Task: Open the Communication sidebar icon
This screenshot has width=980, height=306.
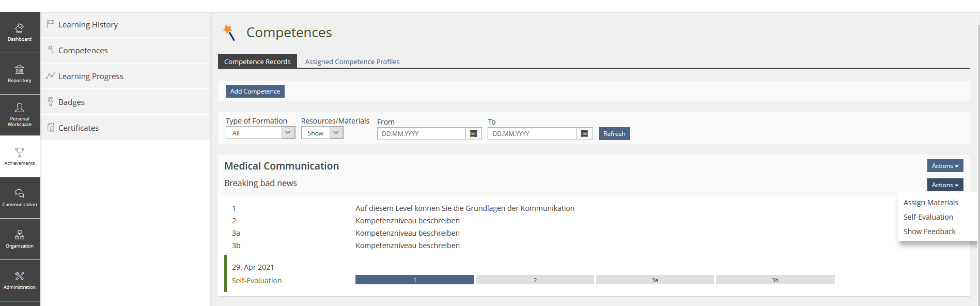Action: [20, 197]
